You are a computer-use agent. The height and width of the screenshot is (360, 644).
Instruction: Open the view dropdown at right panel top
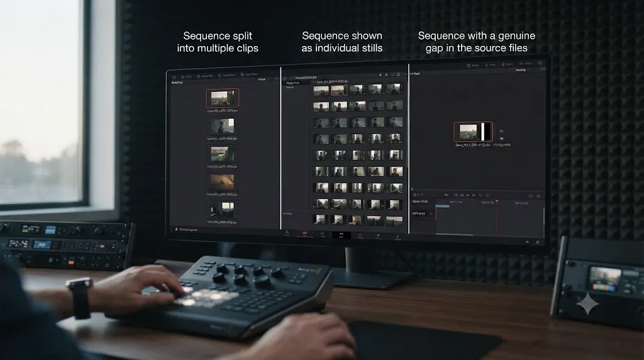(521, 70)
